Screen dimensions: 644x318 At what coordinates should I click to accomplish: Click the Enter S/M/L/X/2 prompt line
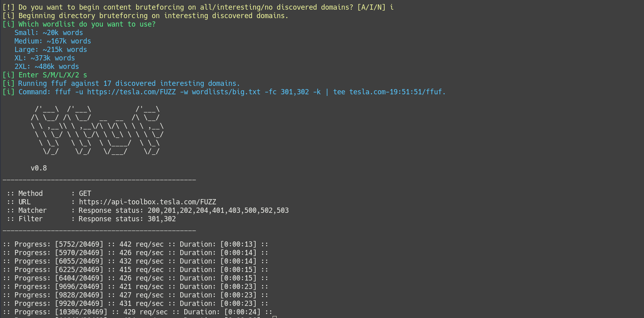coord(45,75)
